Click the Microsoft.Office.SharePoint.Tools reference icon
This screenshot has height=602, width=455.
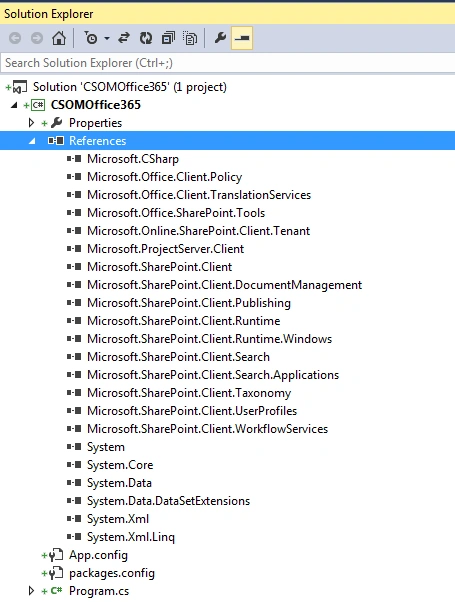(74, 213)
